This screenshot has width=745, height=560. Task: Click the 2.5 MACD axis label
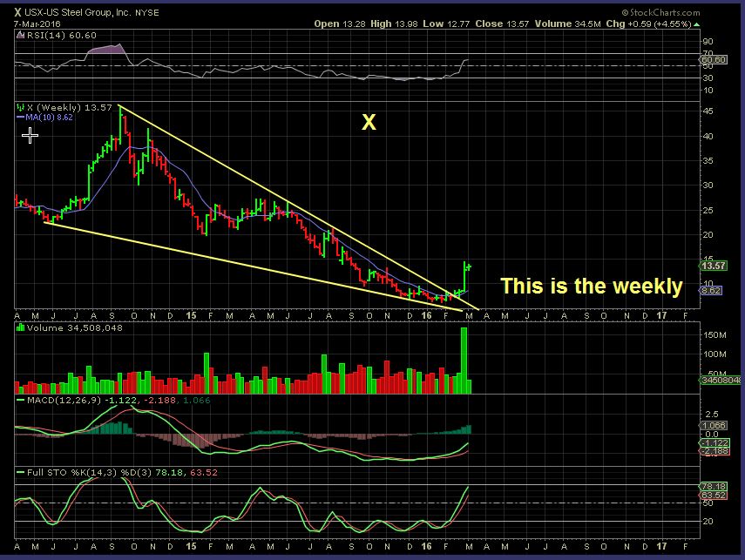(712, 415)
